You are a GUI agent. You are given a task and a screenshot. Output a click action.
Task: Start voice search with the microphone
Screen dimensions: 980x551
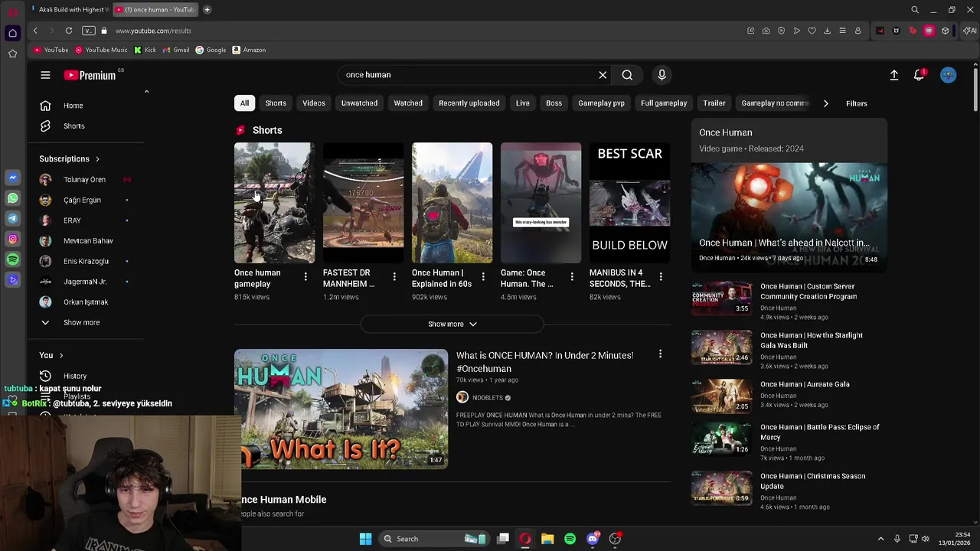[662, 75]
